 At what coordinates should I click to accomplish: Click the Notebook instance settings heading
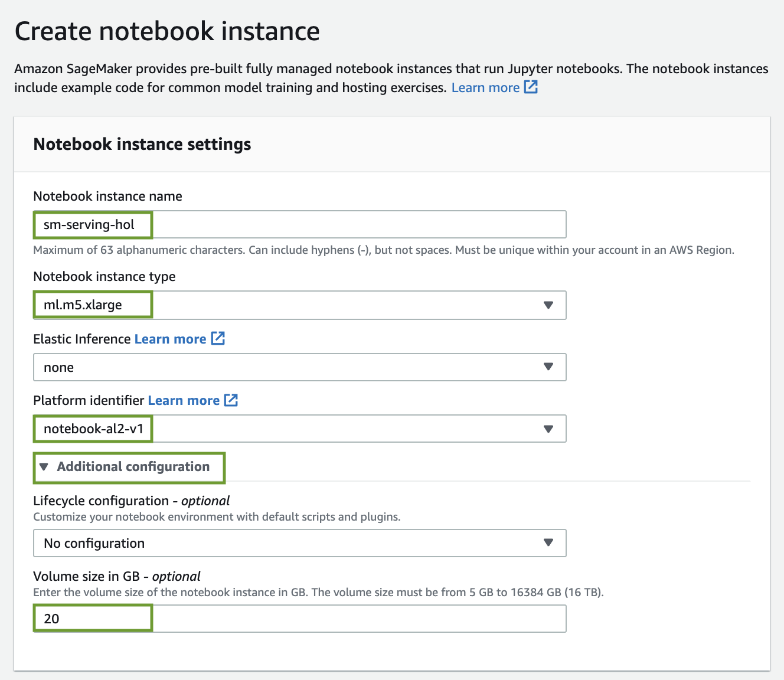(142, 144)
